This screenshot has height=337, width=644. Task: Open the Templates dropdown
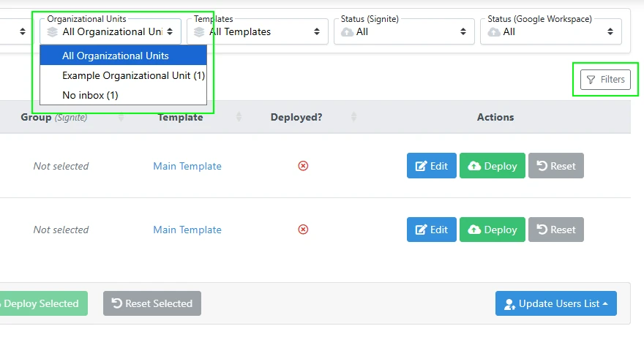coord(257,31)
